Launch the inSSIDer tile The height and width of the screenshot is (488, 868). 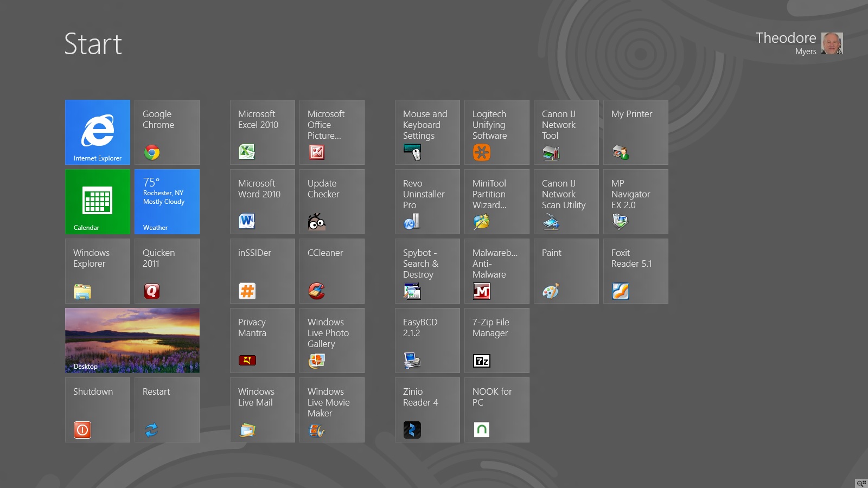(263, 271)
